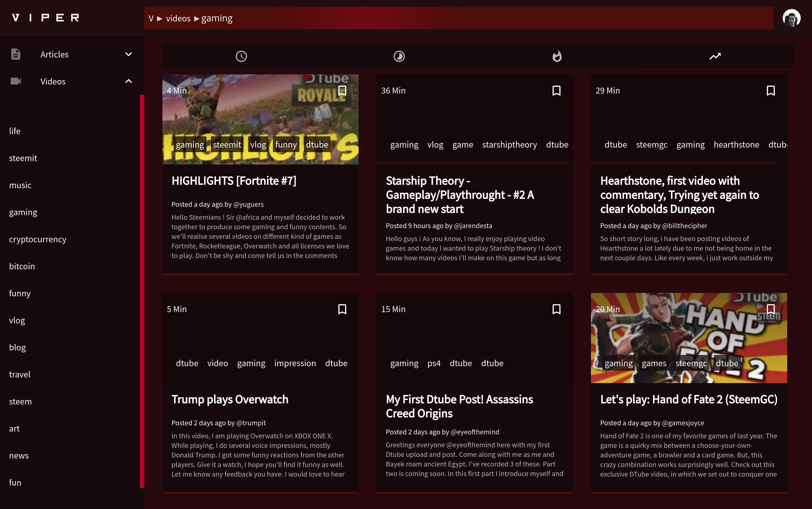The width and height of the screenshot is (812, 509).
Task: Open Trump plays Overwatch title
Action: click(230, 399)
